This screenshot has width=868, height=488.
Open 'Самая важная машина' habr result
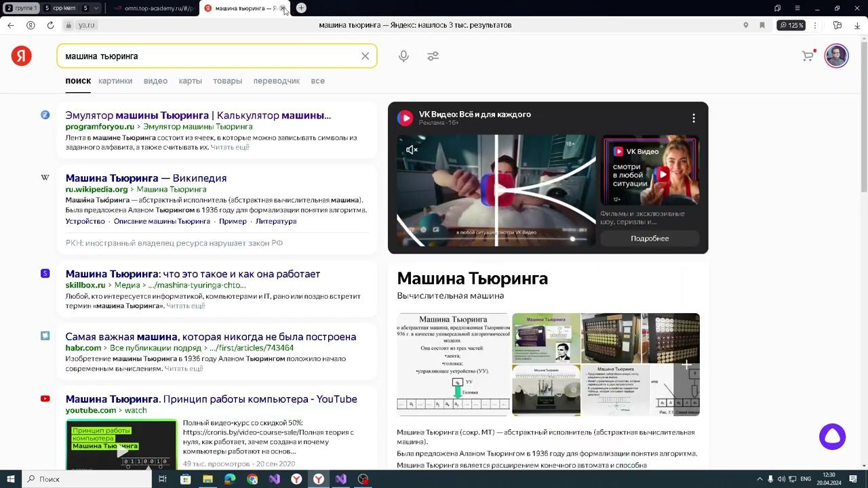click(x=211, y=337)
